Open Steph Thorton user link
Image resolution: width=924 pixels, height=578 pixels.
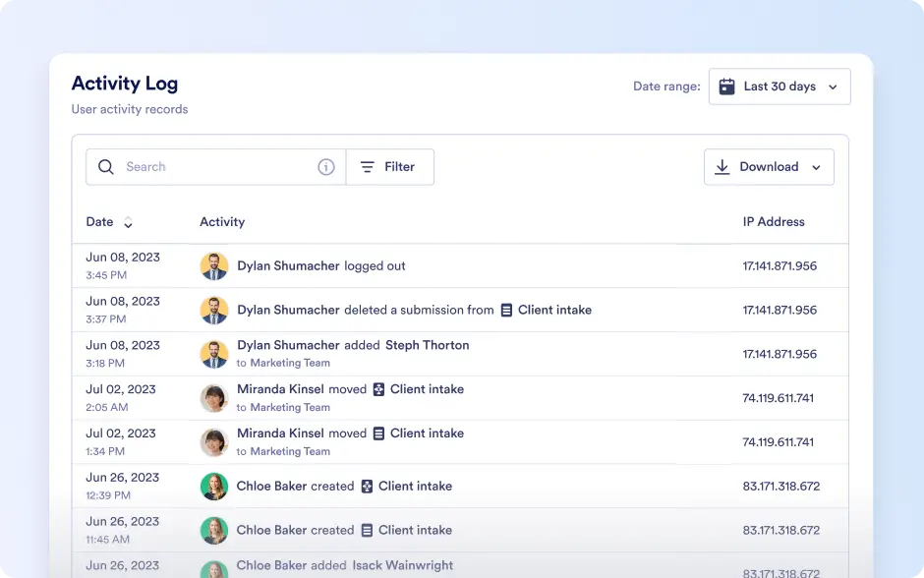pyautogui.click(x=428, y=345)
